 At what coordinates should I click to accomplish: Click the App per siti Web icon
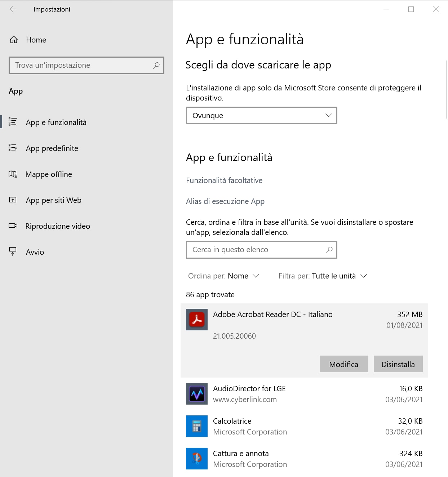pyautogui.click(x=13, y=200)
